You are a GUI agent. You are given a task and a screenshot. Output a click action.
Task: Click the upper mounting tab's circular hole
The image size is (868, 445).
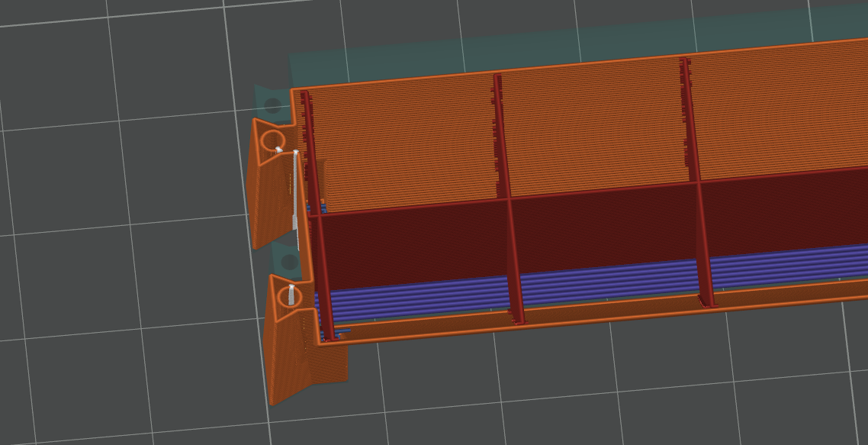[273, 140]
